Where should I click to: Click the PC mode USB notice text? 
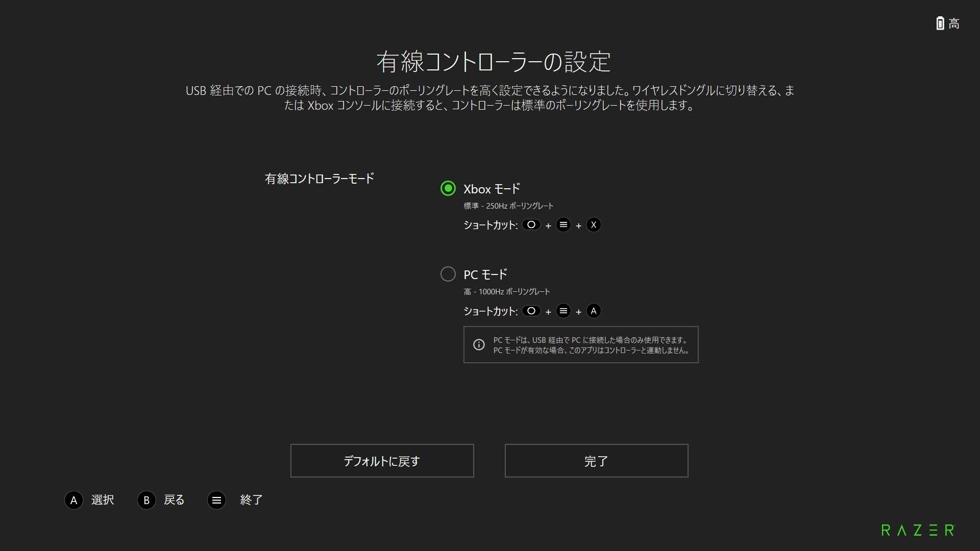click(x=592, y=345)
